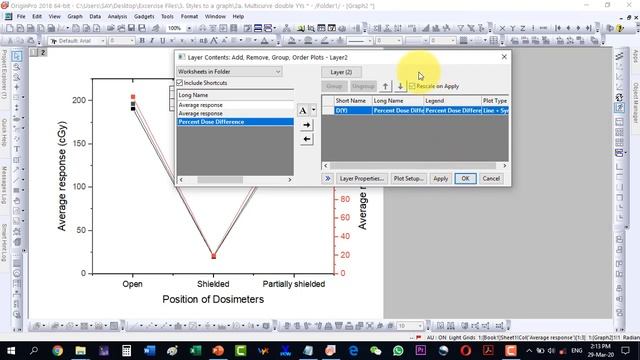Click layer 2 icon at graph top-left
Viewport: 640px width, 360px height.
click(x=42, y=52)
